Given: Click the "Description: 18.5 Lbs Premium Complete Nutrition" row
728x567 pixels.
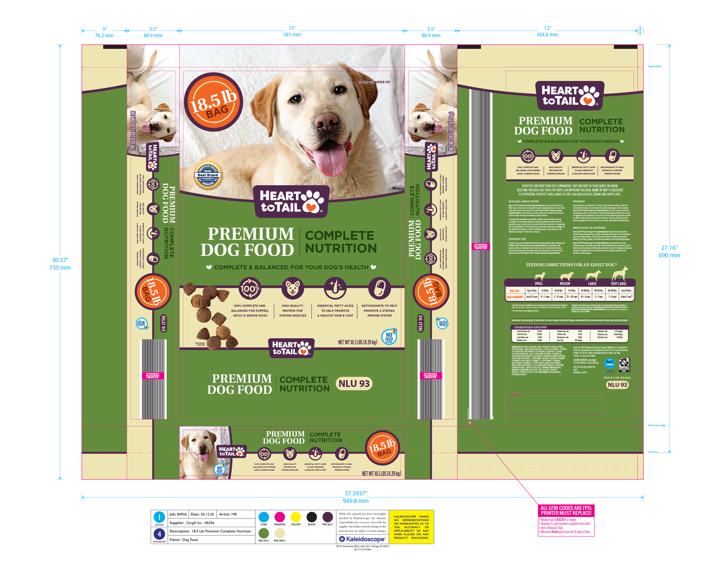Looking at the screenshot, I should tap(211, 531).
